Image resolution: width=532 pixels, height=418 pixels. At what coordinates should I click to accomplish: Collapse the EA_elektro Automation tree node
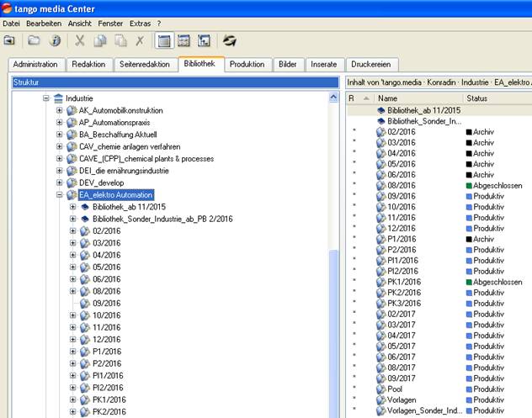(x=60, y=194)
